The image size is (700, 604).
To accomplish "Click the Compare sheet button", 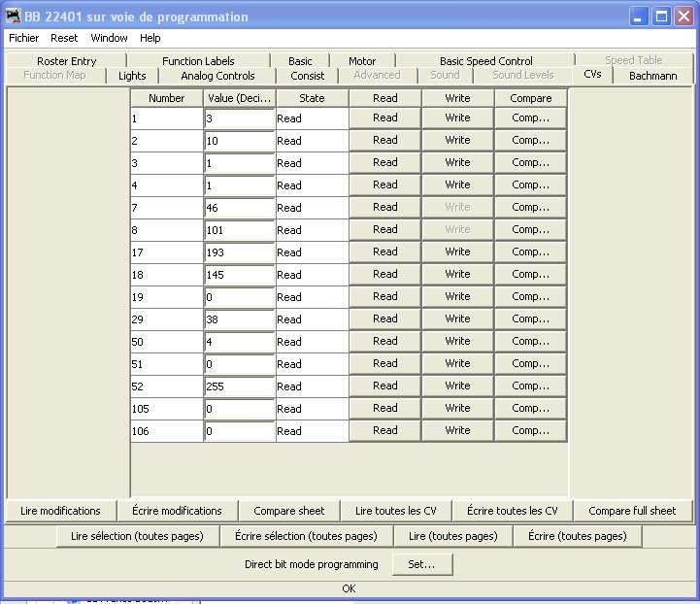I will [289, 511].
